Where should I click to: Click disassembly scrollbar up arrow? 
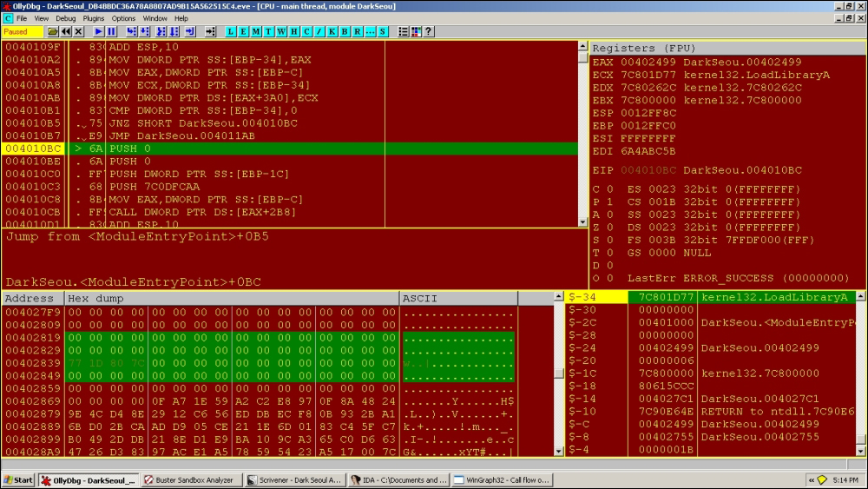[x=583, y=46]
